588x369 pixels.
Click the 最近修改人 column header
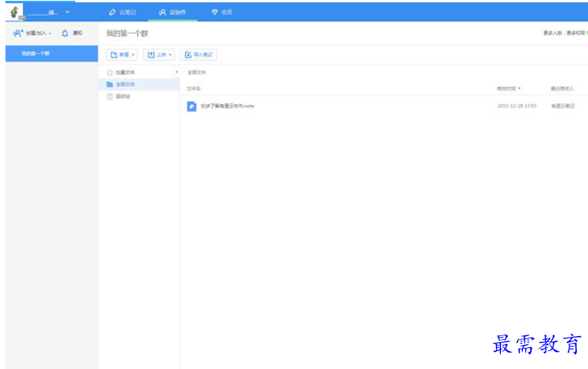pos(562,89)
